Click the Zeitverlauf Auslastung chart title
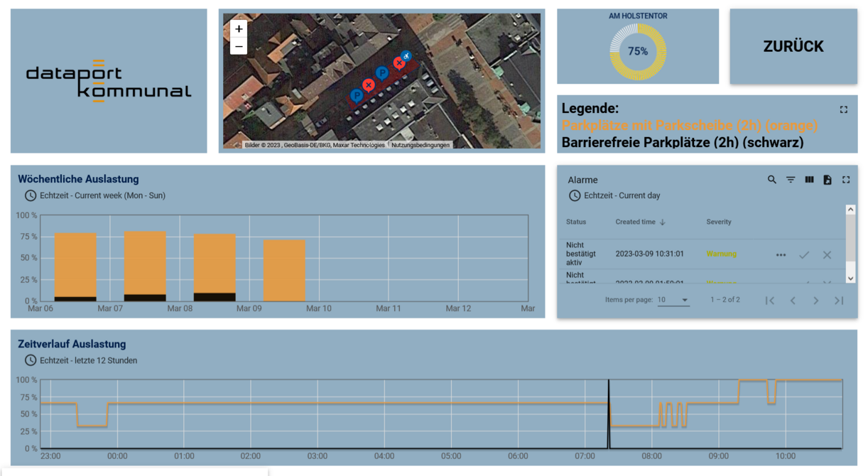The image size is (868, 476). [72, 344]
